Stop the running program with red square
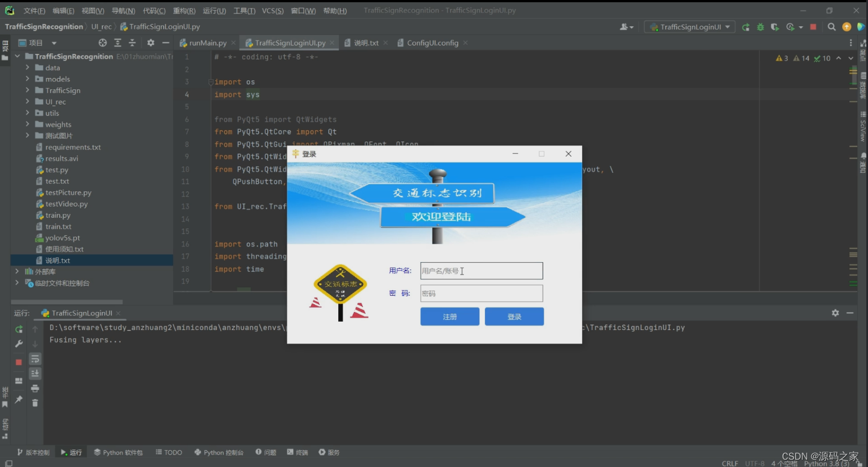868x467 pixels. coord(813,27)
